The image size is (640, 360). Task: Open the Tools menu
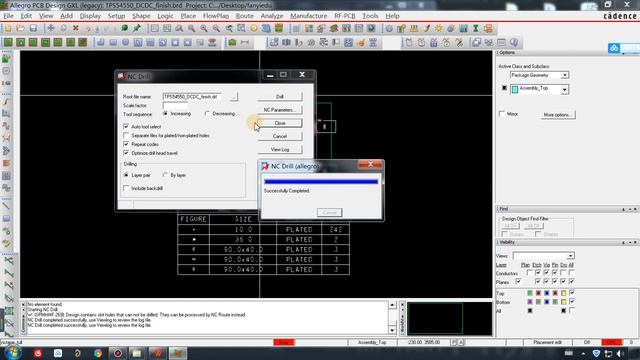[370, 16]
